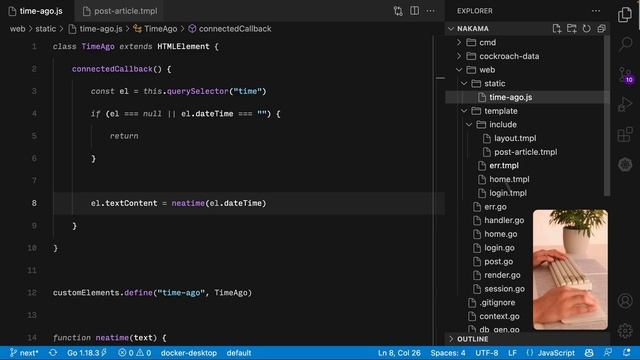The image size is (640, 360).
Task: Go to line via Ln 8, Col 26
Action: click(399, 353)
